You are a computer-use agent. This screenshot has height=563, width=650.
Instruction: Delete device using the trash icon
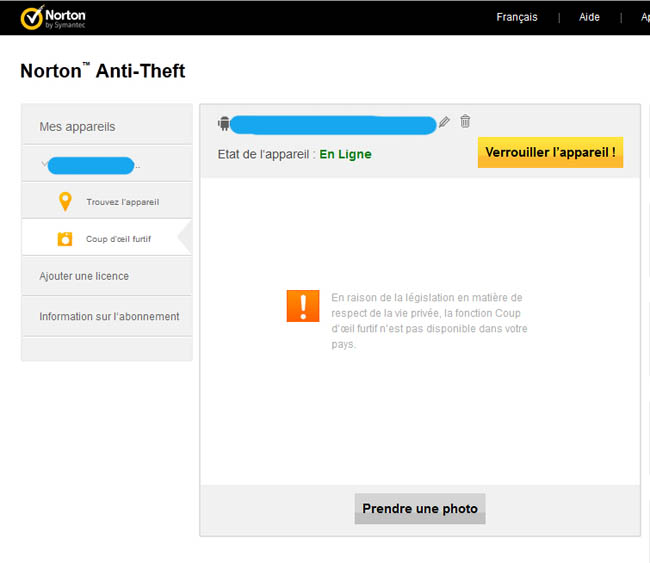[x=465, y=121]
